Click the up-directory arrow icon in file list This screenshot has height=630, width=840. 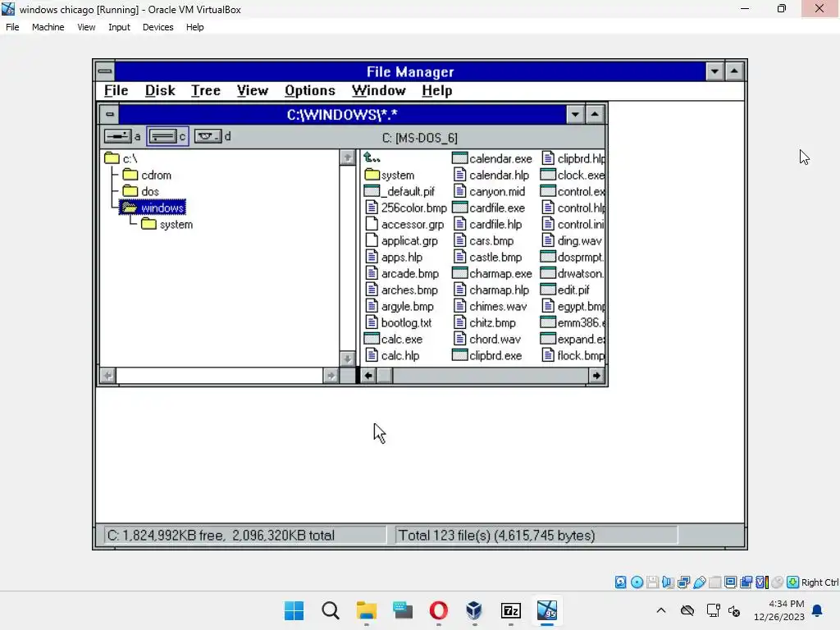(x=372, y=158)
